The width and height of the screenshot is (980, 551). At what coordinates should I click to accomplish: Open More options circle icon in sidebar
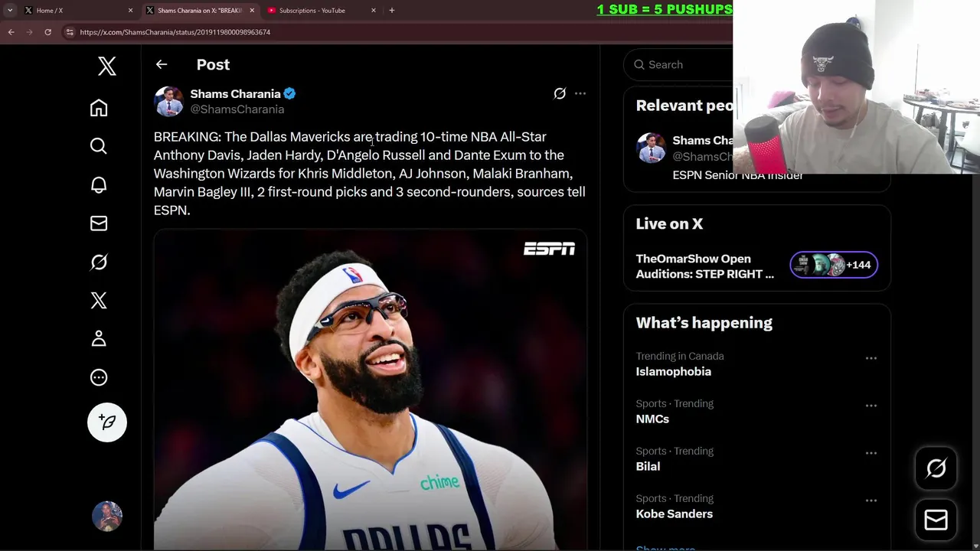pos(99,377)
